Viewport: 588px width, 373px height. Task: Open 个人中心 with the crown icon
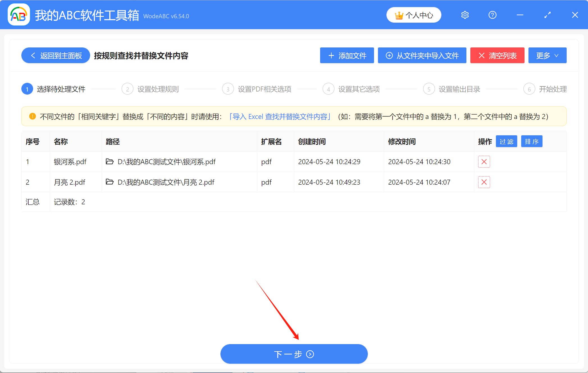414,15
